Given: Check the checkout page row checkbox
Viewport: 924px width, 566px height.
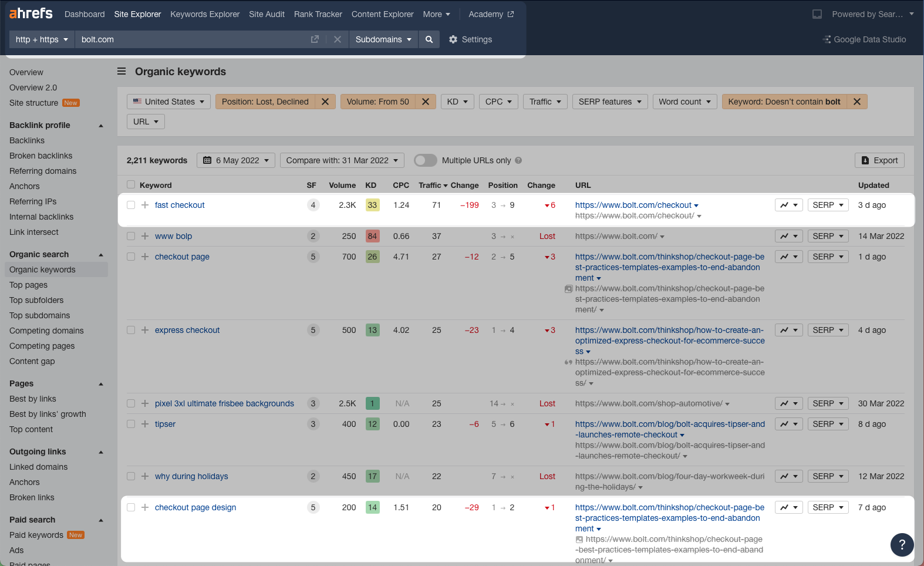Looking at the screenshot, I should tap(131, 257).
